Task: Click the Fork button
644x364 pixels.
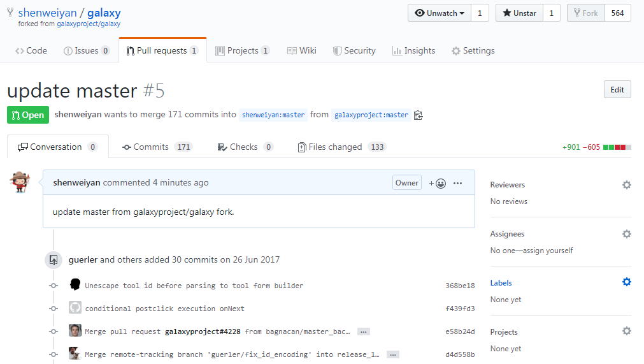Action: tap(585, 13)
